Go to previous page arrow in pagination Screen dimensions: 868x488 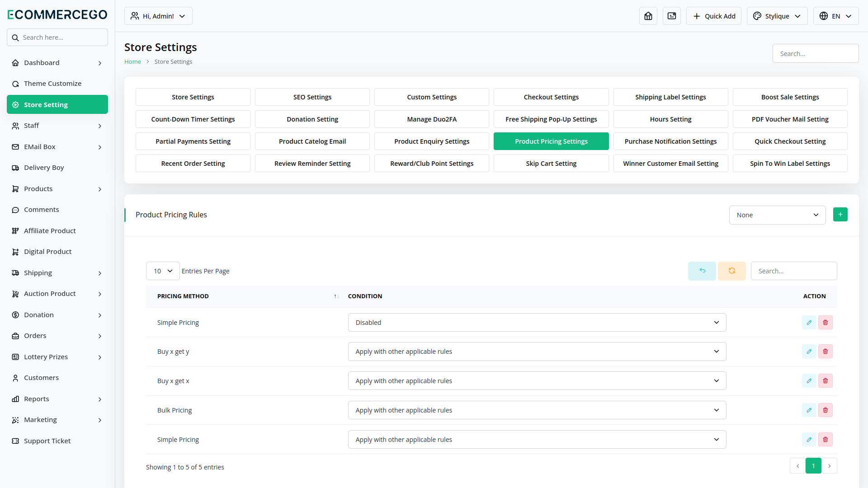(798, 466)
